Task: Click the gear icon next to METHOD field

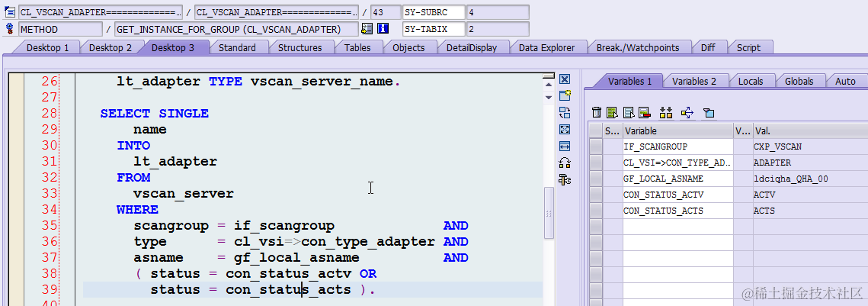Action: coord(9,29)
